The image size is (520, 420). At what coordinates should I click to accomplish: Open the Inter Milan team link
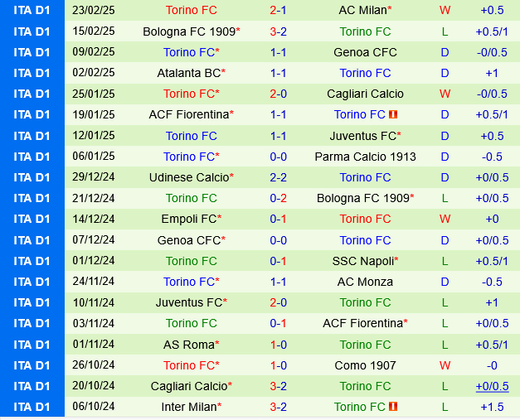click(191, 407)
